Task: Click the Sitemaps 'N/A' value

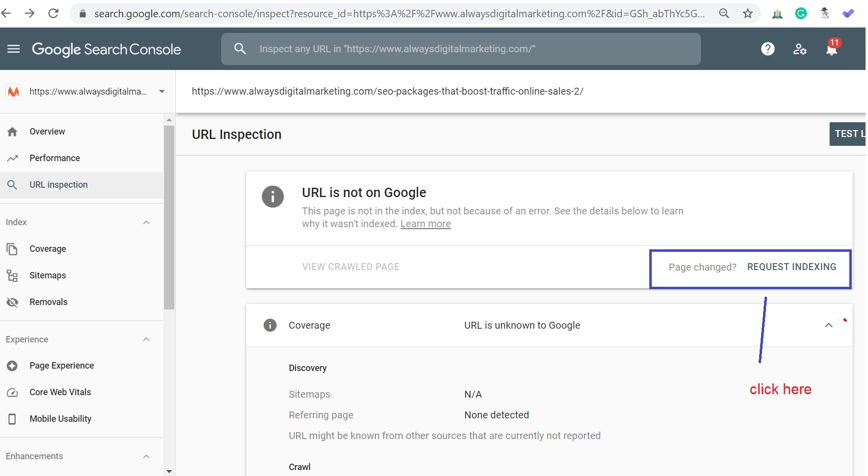Action: [473, 394]
